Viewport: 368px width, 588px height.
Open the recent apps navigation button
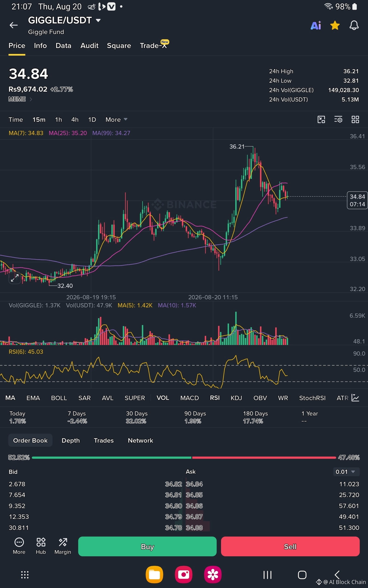point(267,575)
